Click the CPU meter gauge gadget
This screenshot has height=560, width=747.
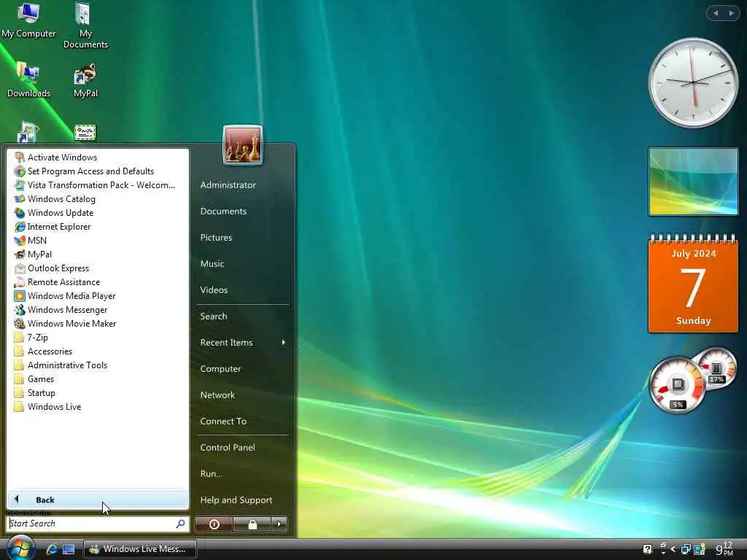click(677, 385)
